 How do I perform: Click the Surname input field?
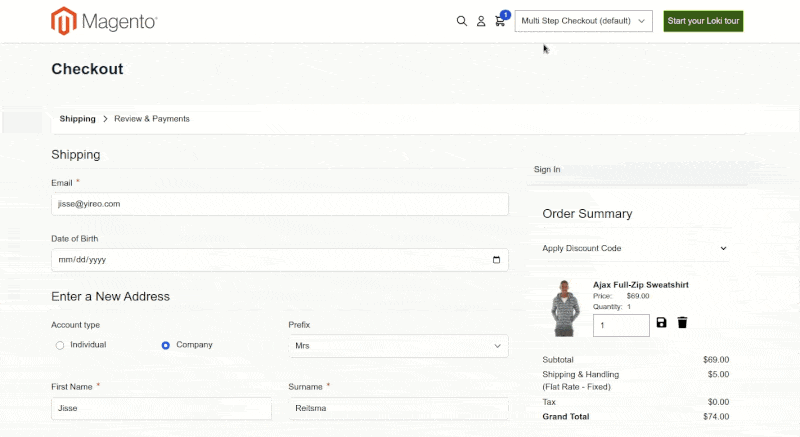398,408
